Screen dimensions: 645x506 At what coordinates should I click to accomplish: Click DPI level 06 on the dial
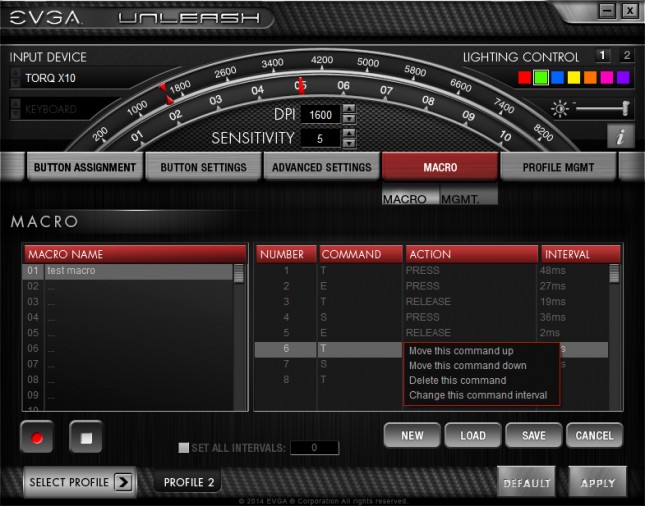343,86
